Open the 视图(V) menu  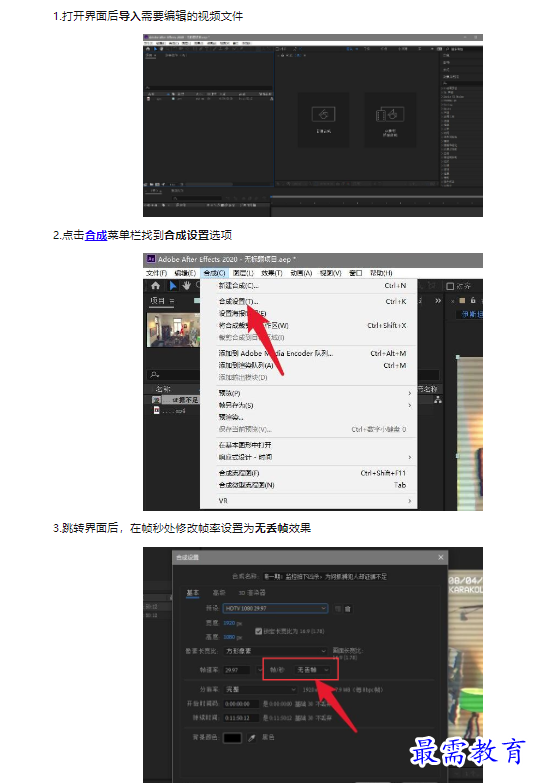(330, 273)
